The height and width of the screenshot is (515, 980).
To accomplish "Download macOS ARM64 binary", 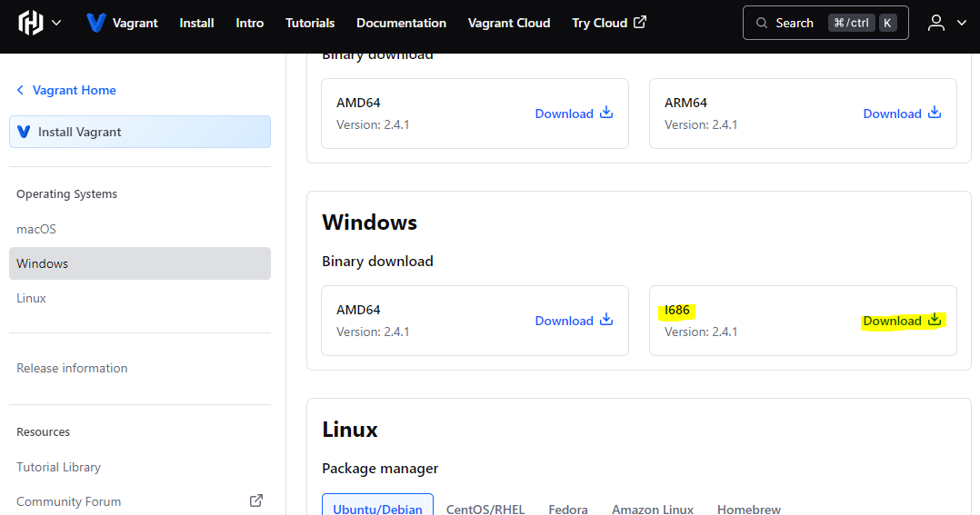I will coord(902,114).
